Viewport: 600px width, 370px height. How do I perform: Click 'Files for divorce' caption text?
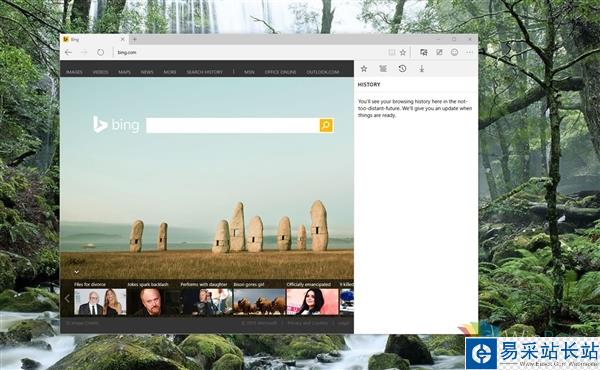90,285
